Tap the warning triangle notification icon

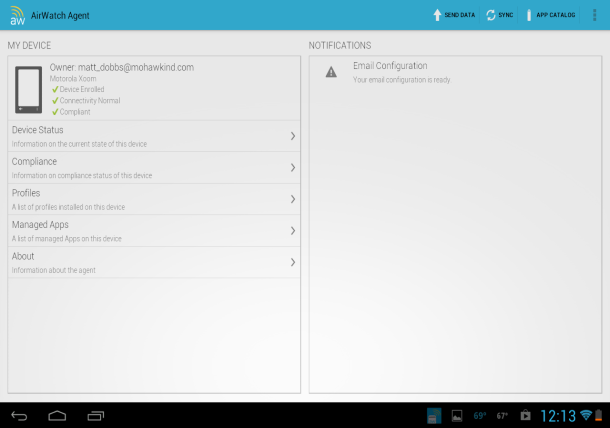(x=331, y=72)
